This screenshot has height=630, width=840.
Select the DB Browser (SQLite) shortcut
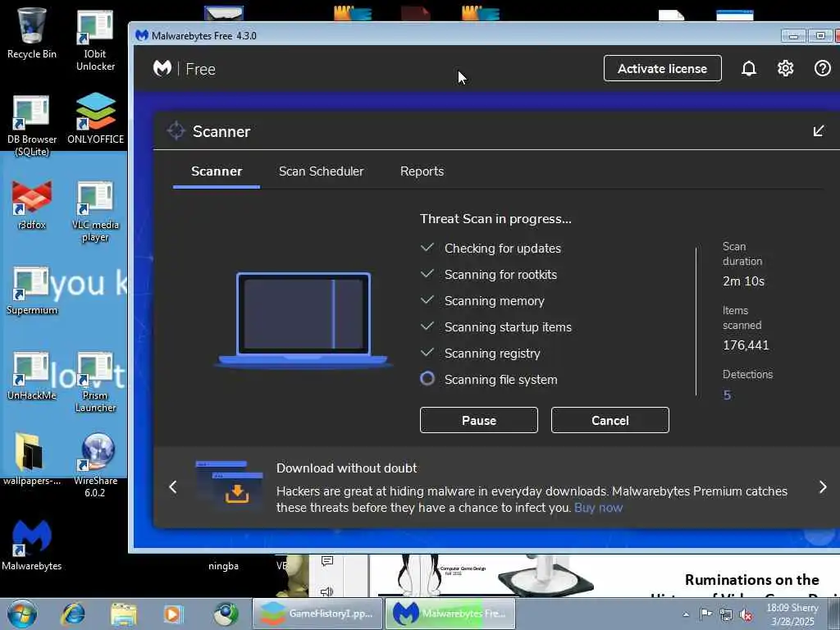32,126
